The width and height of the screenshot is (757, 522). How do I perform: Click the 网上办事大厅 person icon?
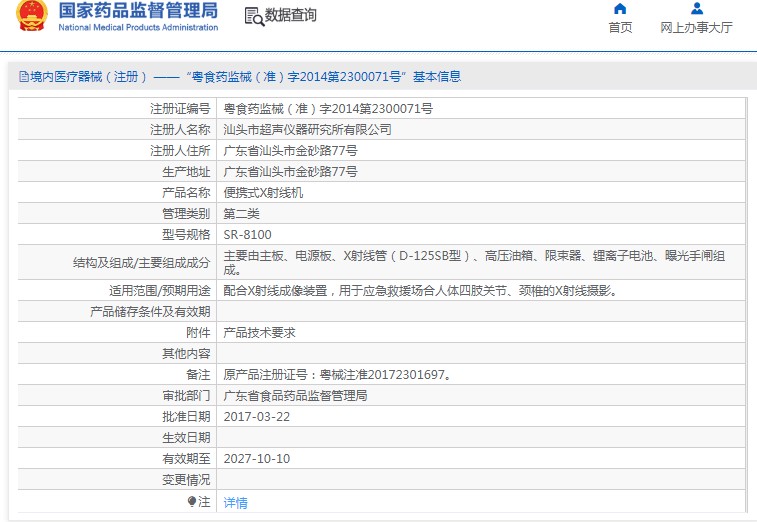click(x=696, y=9)
